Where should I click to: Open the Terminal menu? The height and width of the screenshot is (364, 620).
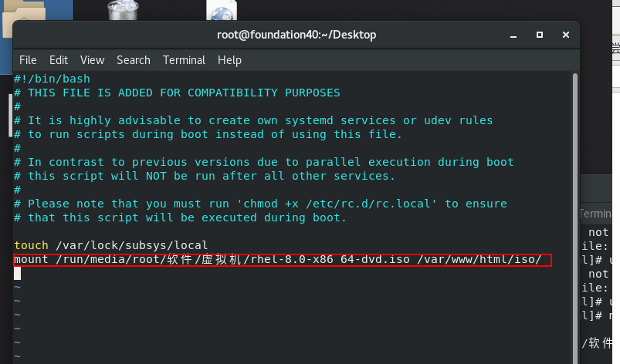184,60
